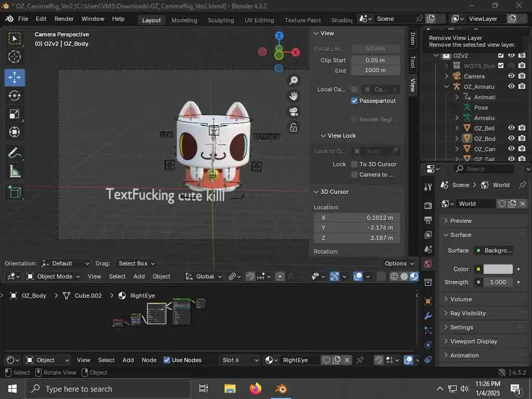Open the Object Mode dropdown
This screenshot has width=532, height=399.
pos(54,276)
